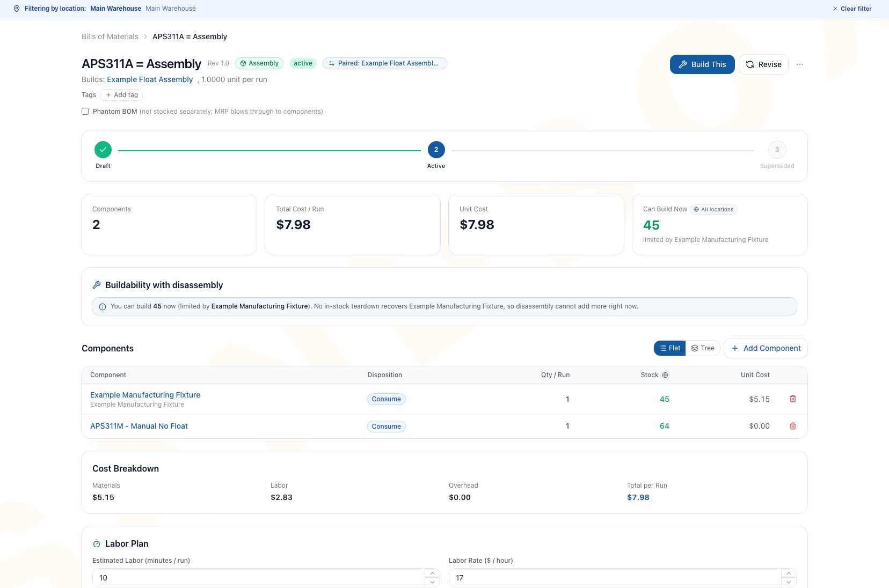Screen dimensions: 889x588
Task: Delete the Example Manufacturing Fixture component row
Action: (793, 399)
